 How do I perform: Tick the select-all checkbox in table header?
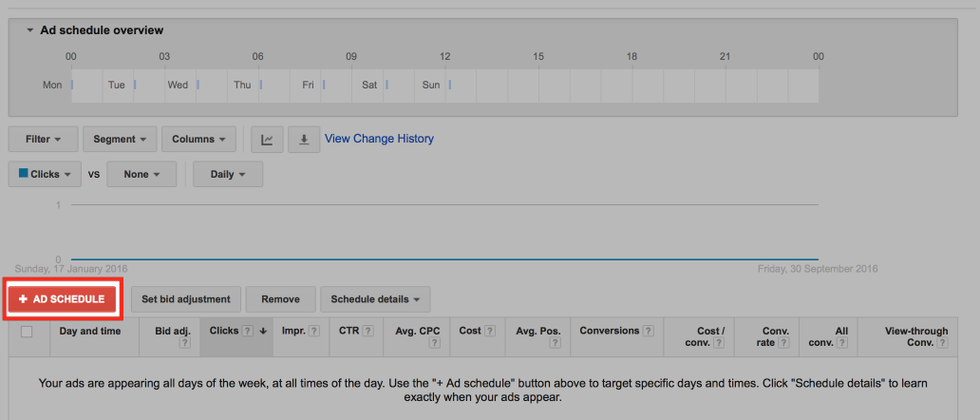(x=27, y=332)
